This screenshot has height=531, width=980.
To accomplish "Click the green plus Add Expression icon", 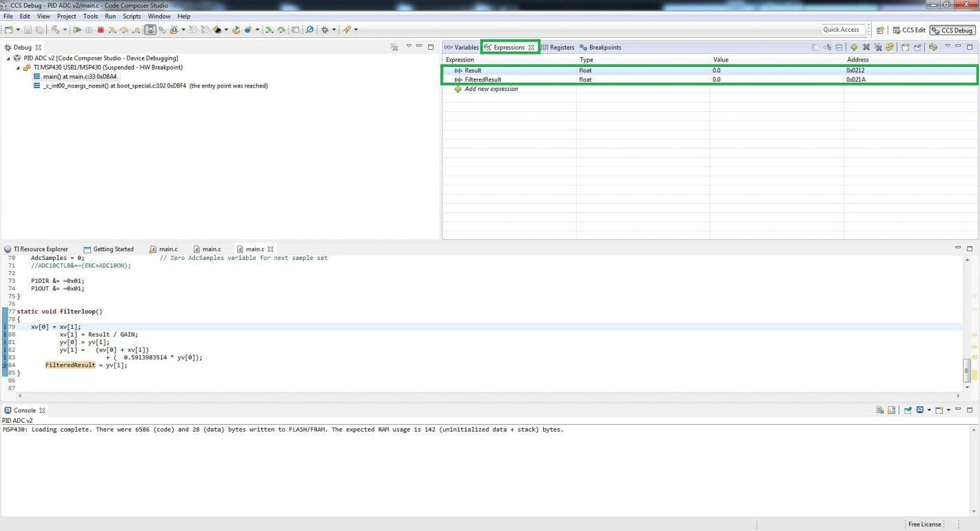I will click(854, 47).
